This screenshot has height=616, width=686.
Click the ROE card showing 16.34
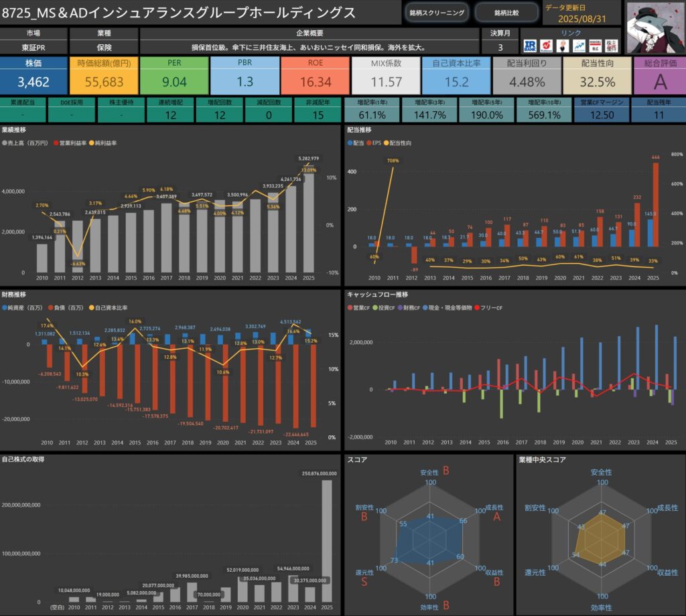point(316,75)
